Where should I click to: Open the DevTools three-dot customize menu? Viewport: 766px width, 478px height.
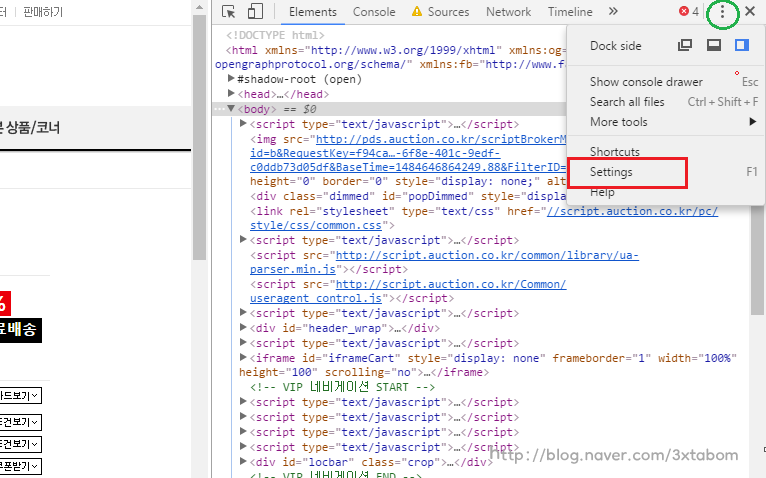pos(722,12)
